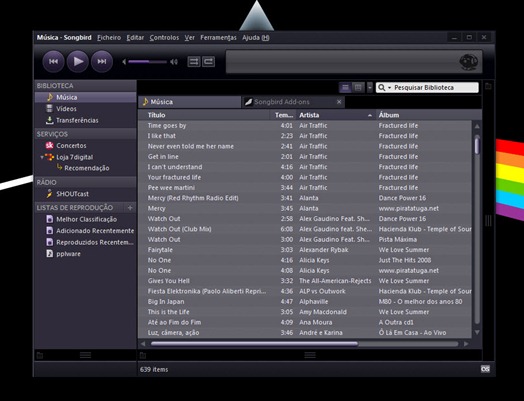Open the pplware playlist

(86, 254)
